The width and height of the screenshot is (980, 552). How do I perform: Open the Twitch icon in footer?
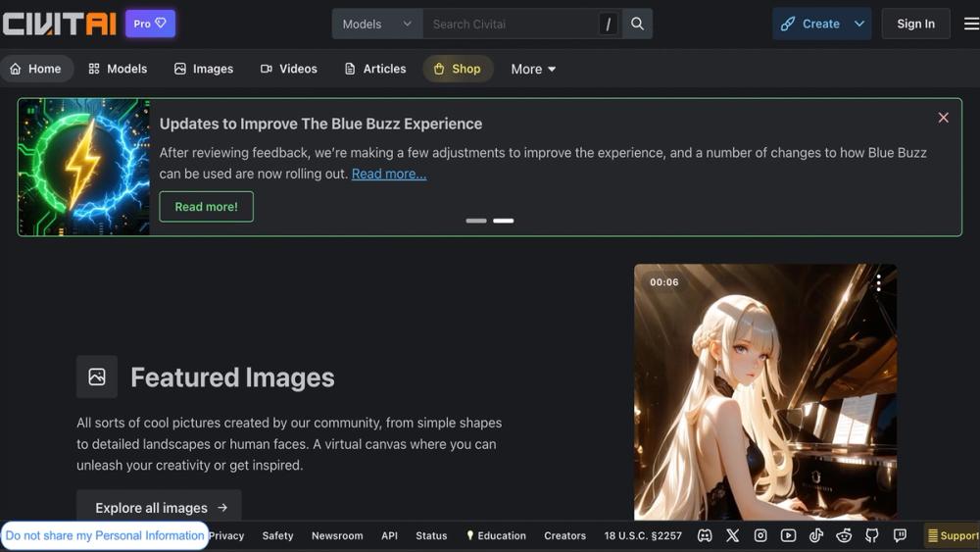[900, 535]
